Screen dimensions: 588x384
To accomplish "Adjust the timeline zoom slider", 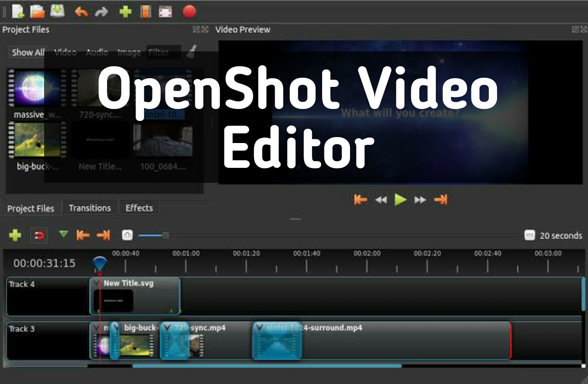I will pos(165,235).
